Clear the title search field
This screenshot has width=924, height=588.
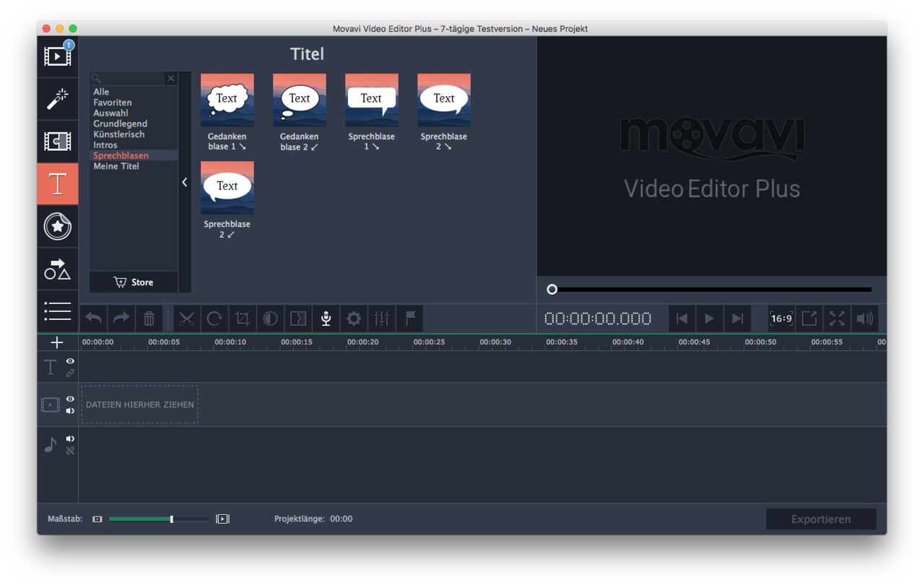click(171, 79)
